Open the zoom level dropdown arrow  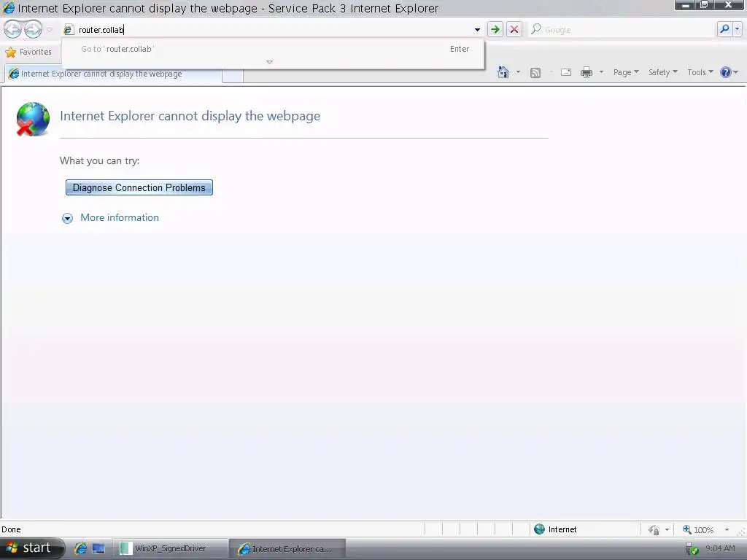pos(727,529)
